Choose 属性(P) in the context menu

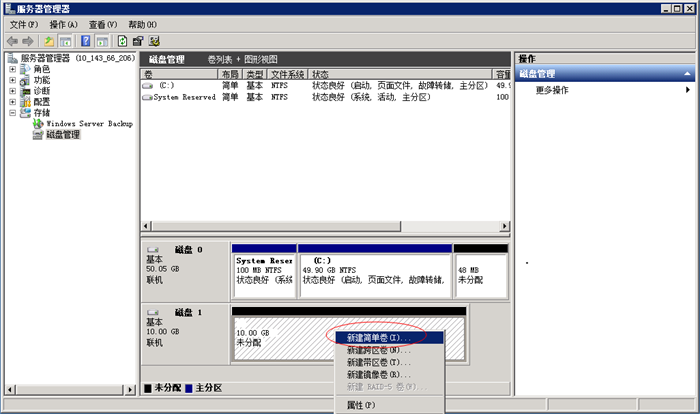pyautogui.click(x=360, y=405)
